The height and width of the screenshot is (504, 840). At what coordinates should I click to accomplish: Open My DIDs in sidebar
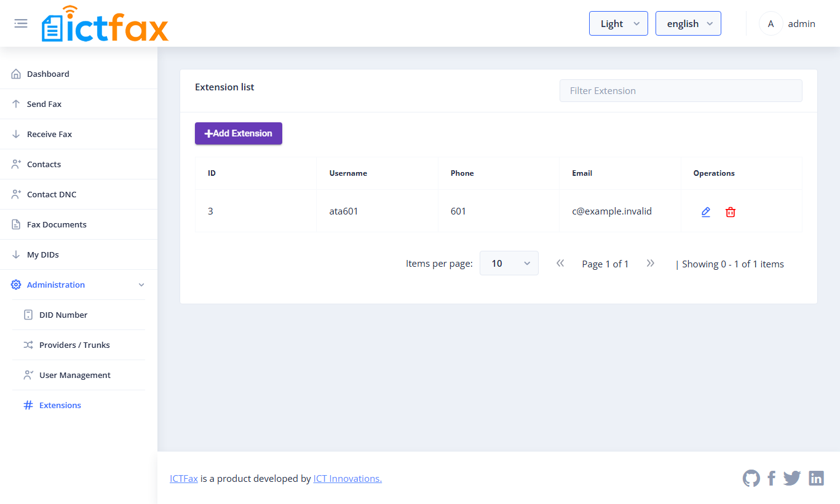(79, 254)
